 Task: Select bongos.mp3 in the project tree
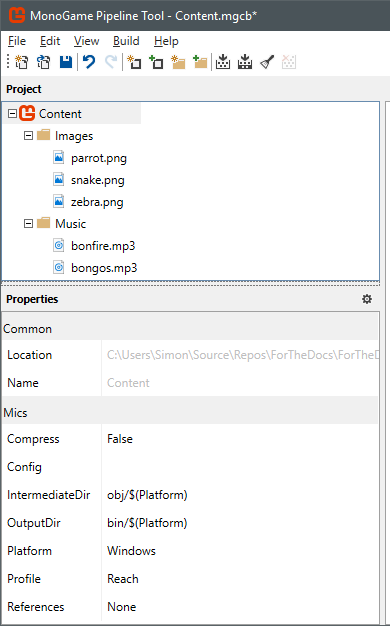coord(104,268)
